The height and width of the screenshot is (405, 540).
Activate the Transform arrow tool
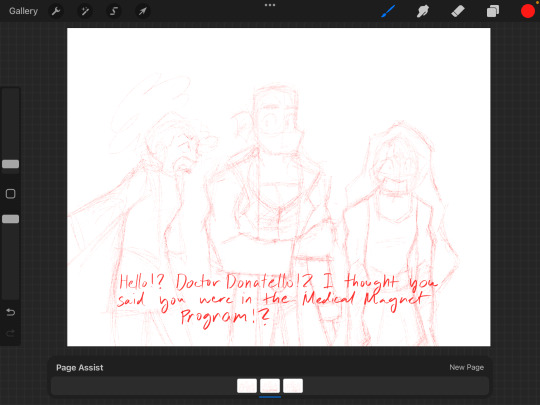coord(142,11)
